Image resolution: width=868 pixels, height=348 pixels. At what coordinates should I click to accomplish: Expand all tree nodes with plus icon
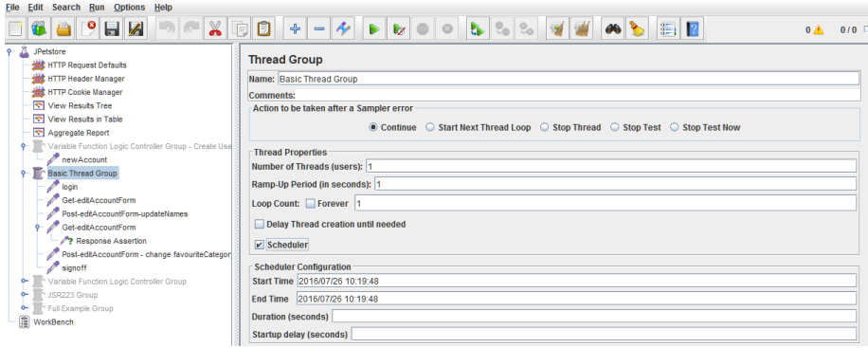pos(295,28)
